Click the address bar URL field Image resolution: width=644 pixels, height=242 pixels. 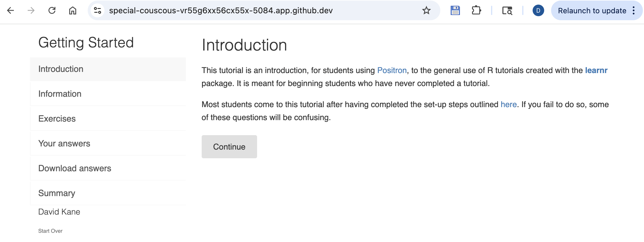click(221, 11)
